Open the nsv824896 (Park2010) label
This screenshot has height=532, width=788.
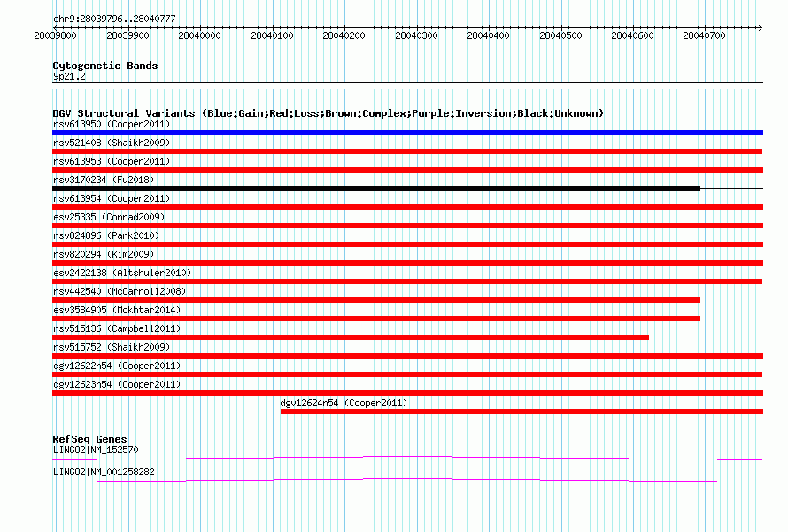coord(106,235)
